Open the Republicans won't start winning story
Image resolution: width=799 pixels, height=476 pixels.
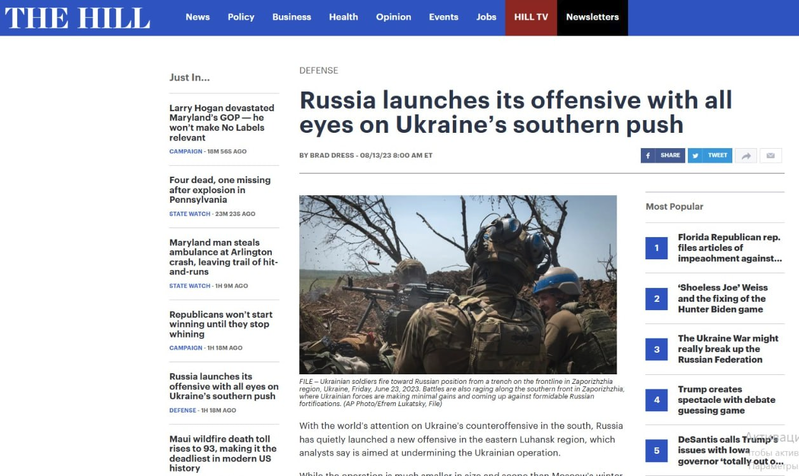pos(221,324)
